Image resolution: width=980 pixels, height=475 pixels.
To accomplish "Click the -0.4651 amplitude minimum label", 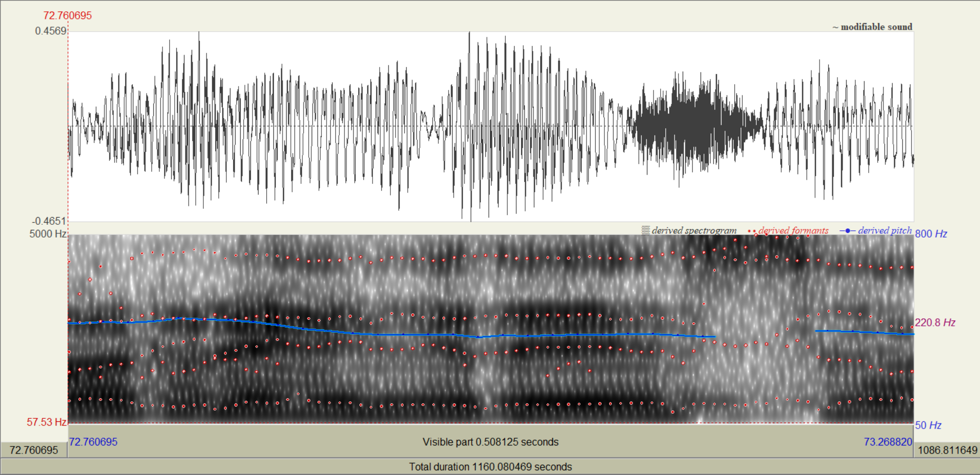I will (49, 221).
